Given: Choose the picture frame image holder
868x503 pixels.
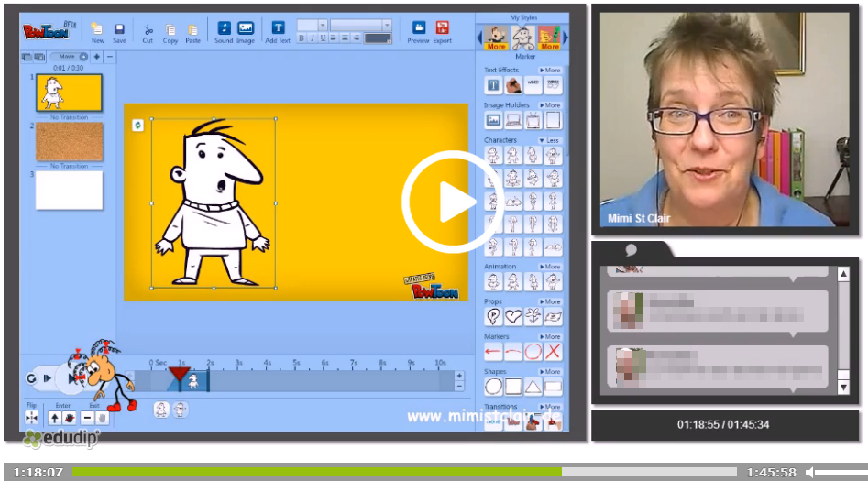Looking at the screenshot, I should point(493,120).
